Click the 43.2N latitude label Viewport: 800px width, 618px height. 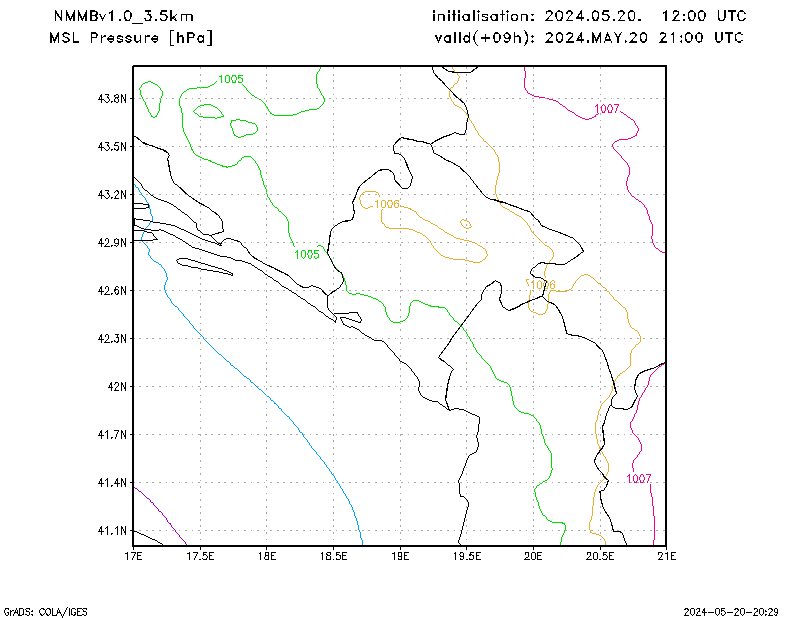112,194
